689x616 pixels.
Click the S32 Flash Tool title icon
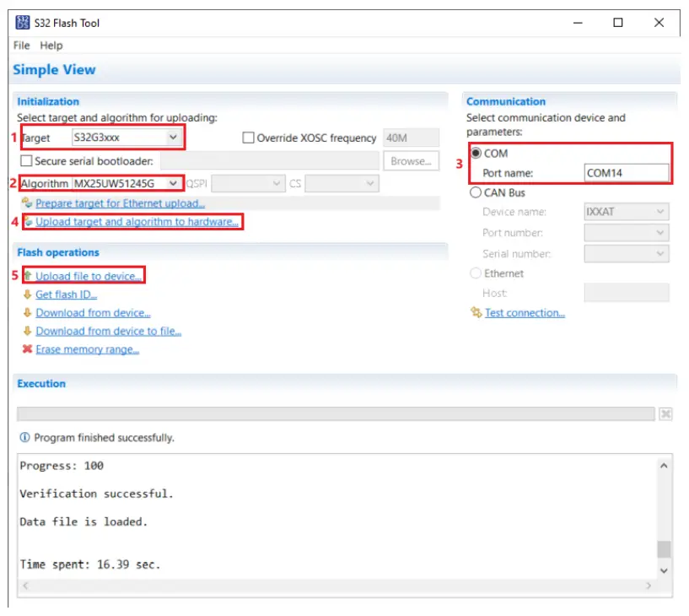click(x=23, y=23)
